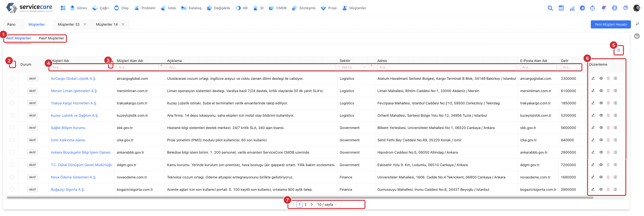Click the Açıklama search field
The height and width of the screenshot is (216, 644).
(x=251, y=67)
